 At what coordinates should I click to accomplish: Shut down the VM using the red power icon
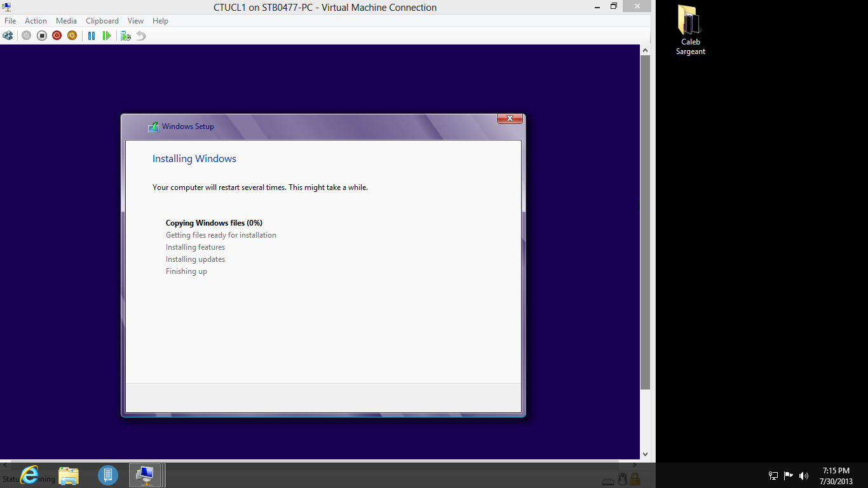[x=57, y=36]
